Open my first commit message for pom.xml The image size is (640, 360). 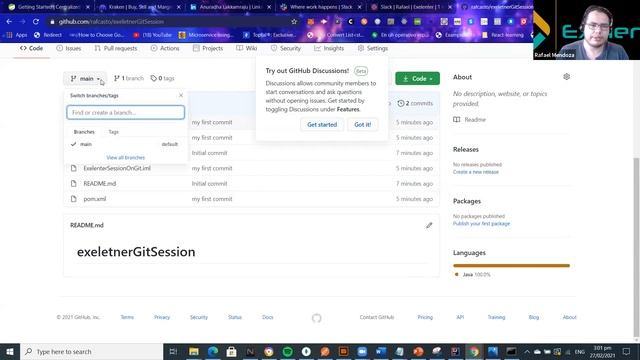pos(212,199)
